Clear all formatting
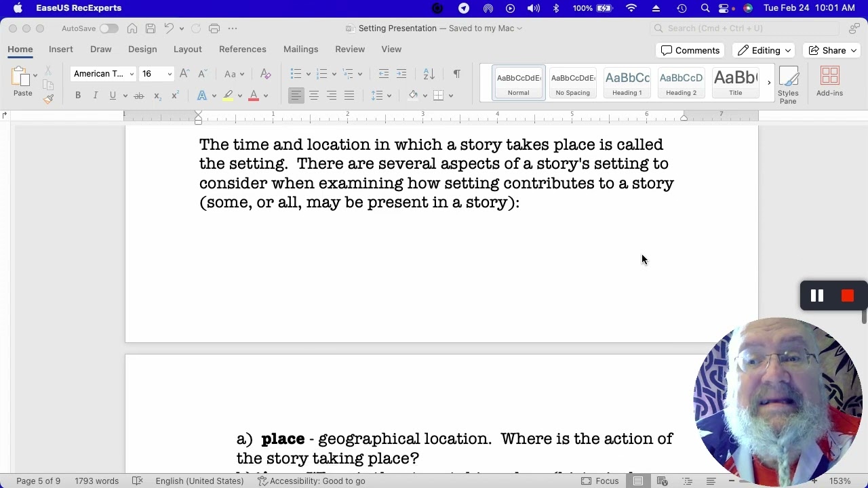 pos(266,74)
